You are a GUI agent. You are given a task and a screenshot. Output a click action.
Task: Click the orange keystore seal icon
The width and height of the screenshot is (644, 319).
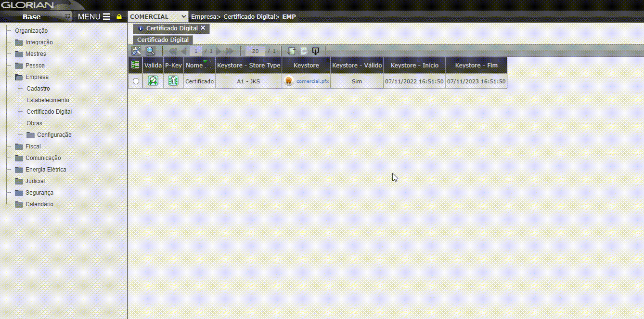[289, 81]
